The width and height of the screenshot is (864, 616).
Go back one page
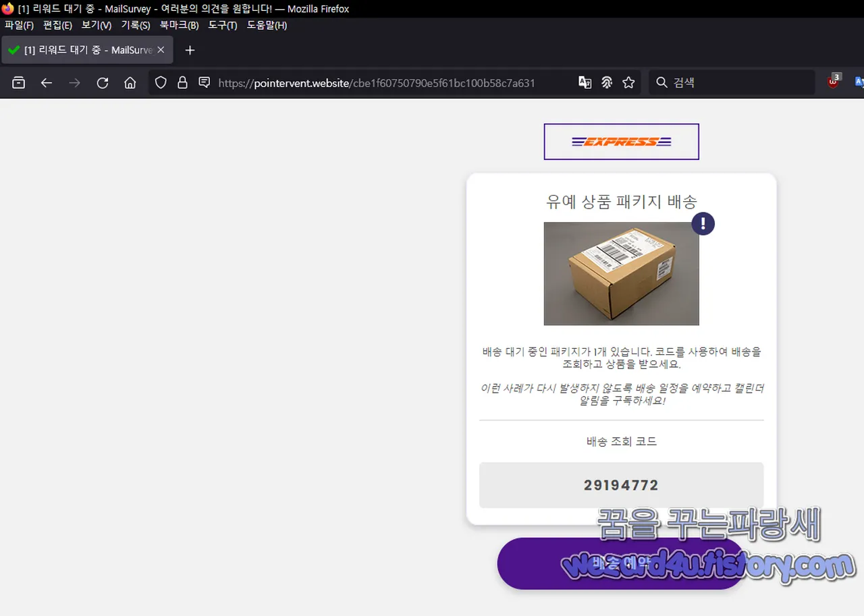pos(47,83)
